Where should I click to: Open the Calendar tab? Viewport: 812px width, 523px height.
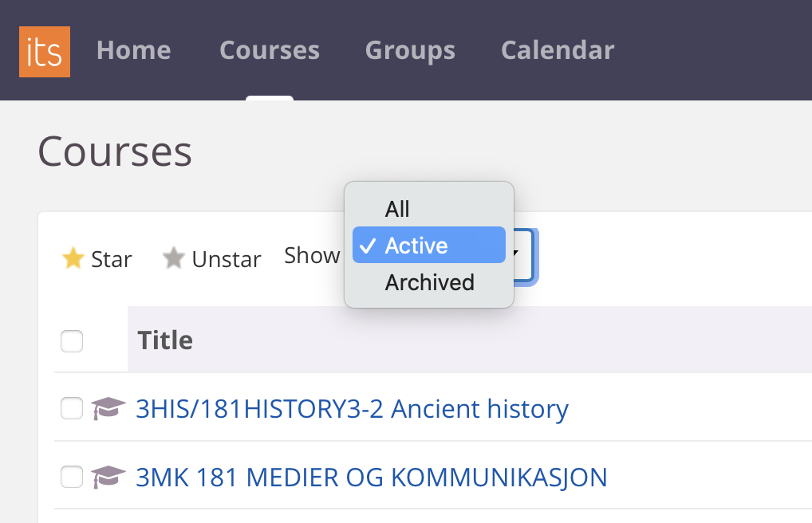[x=557, y=50]
